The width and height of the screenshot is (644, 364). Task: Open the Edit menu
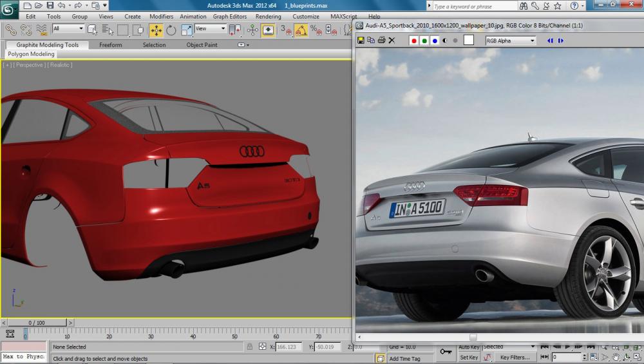tap(31, 17)
